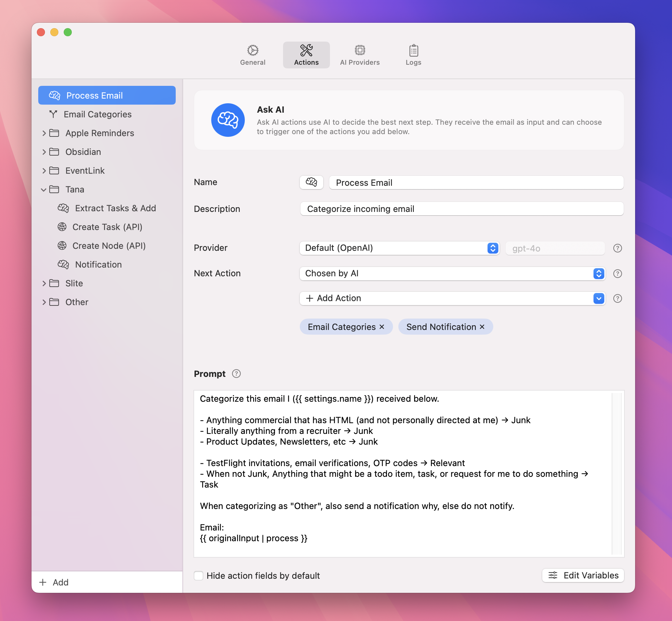Click Add at the sidebar bottom

click(x=54, y=582)
